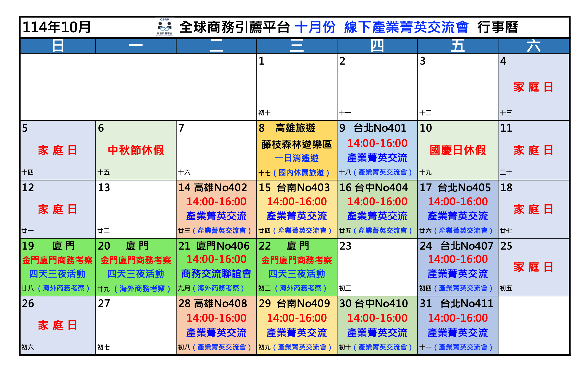The width and height of the screenshot is (588, 375).
Task: Select the Tainan No403 event on the 15th
Action: click(x=297, y=209)
